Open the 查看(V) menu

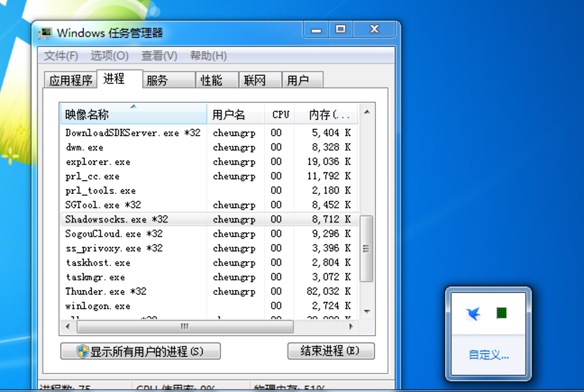159,56
